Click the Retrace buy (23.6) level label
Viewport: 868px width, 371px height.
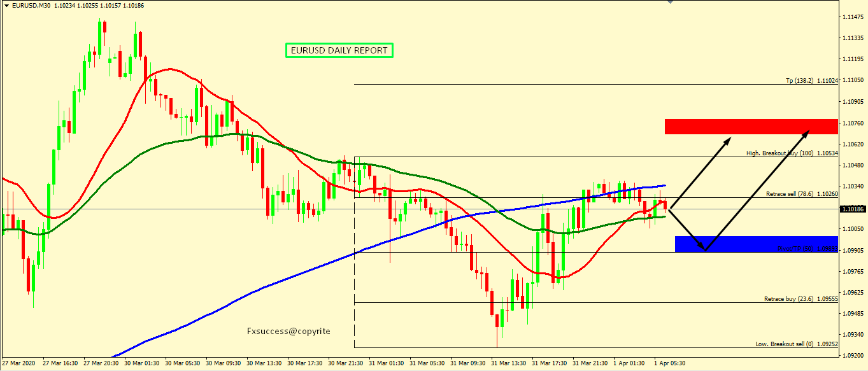click(x=800, y=298)
